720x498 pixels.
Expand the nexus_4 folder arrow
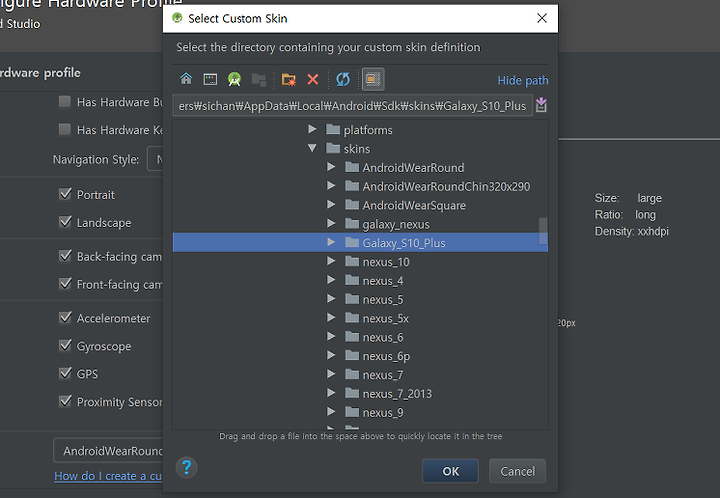(x=331, y=280)
